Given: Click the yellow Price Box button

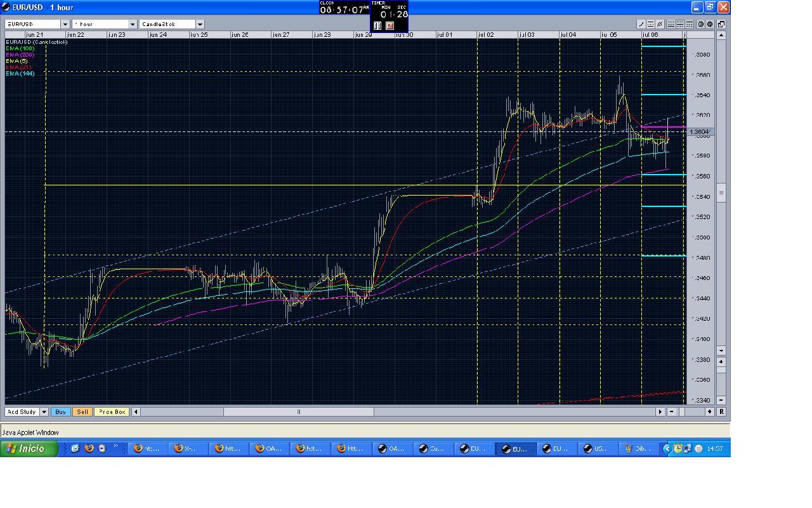Looking at the screenshot, I should (112, 412).
